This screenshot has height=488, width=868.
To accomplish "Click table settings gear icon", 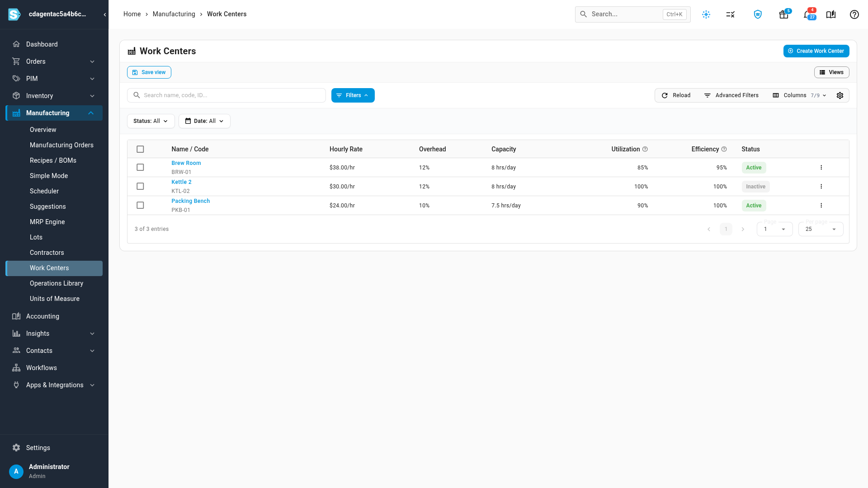I will pyautogui.click(x=840, y=95).
